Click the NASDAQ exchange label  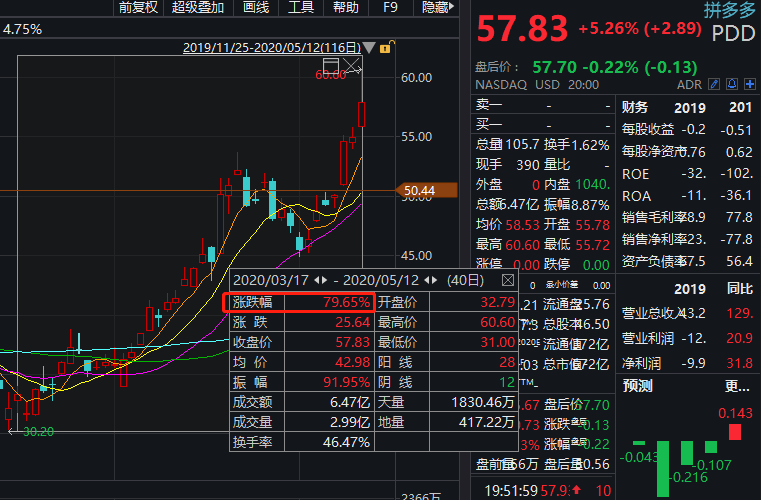(501, 85)
